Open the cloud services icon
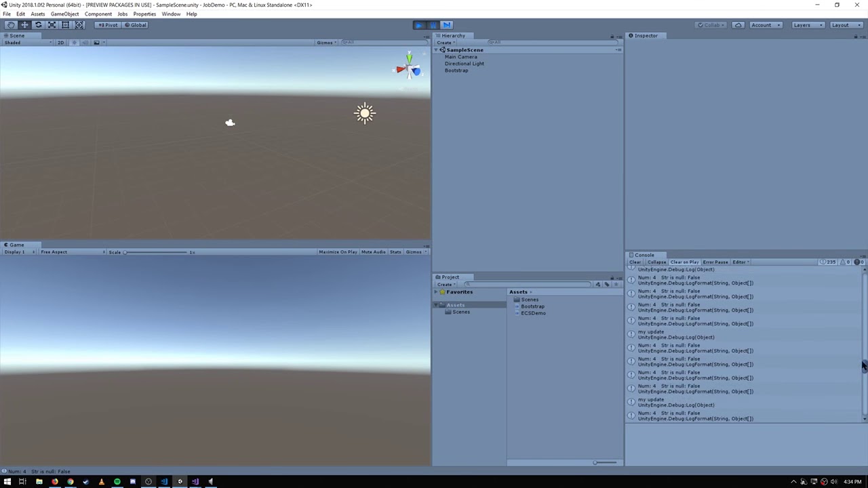This screenshot has height=488, width=868. pyautogui.click(x=738, y=25)
